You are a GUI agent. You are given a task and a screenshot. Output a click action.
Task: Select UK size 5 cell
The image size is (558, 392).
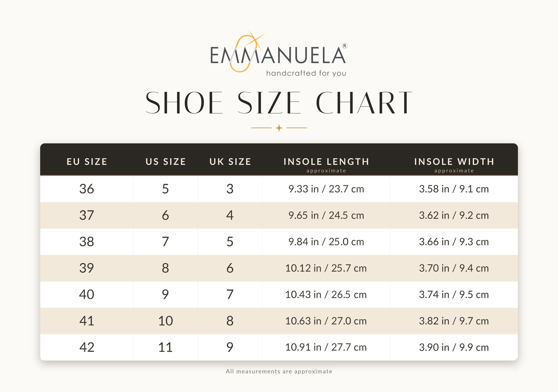coord(230,242)
